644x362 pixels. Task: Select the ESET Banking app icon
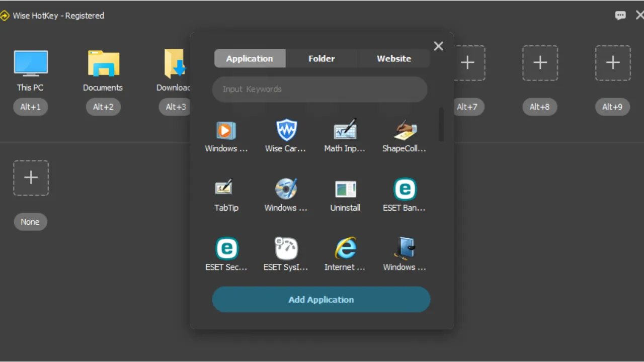tap(405, 190)
